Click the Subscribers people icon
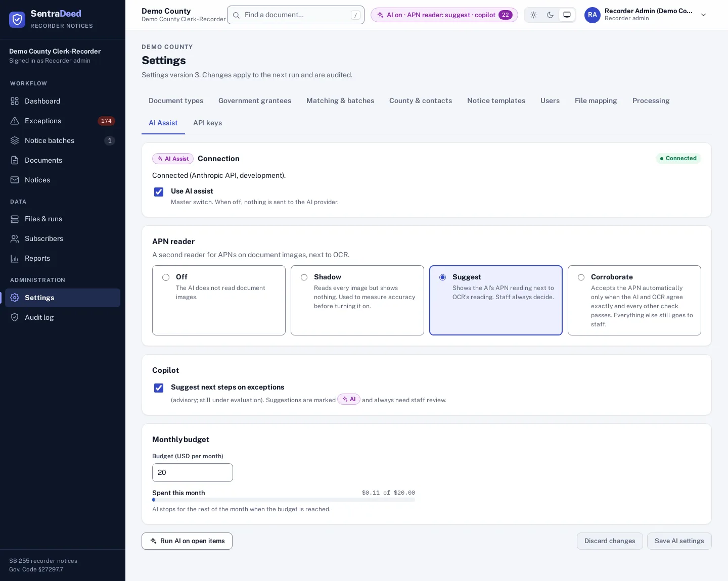This screenshot has height=581, width=728. click(15, 238)
